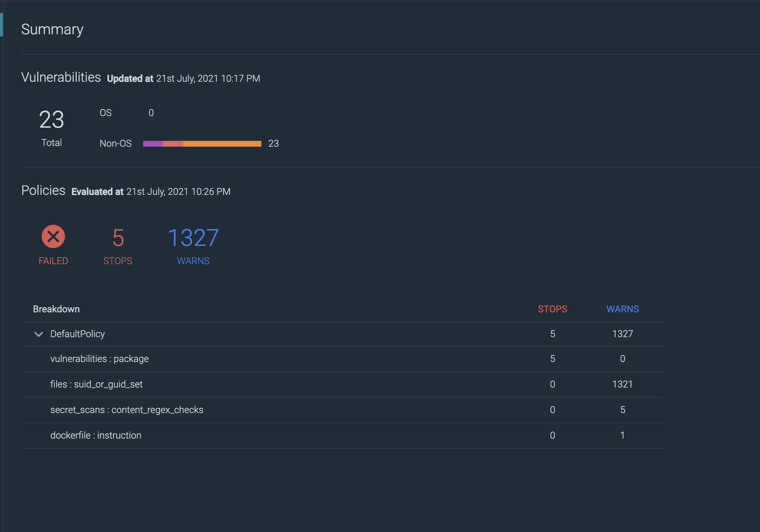Click the WARNS column header
The width and height of the screenshot is (760, 532).
tap(623, 309)
